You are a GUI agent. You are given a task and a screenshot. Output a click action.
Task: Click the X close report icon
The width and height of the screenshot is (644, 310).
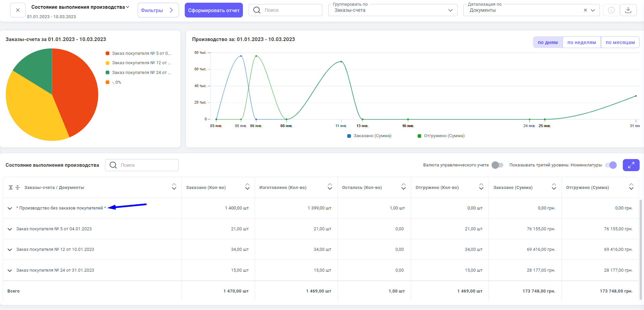coord(18,10)
